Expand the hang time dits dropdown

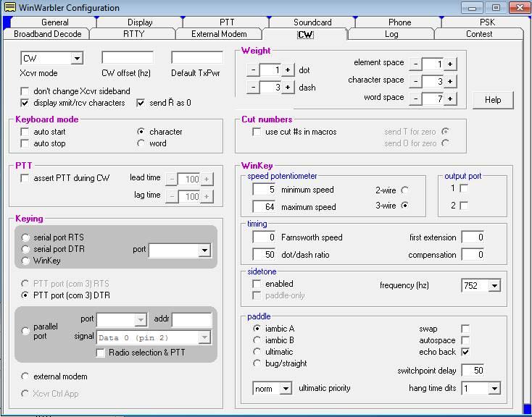pyautogui.click(x=494, y=389)
